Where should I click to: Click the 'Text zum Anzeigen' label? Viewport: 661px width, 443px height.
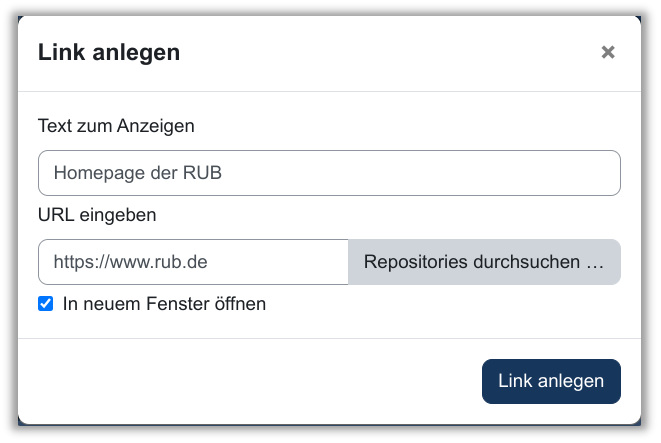click(116, 126)
